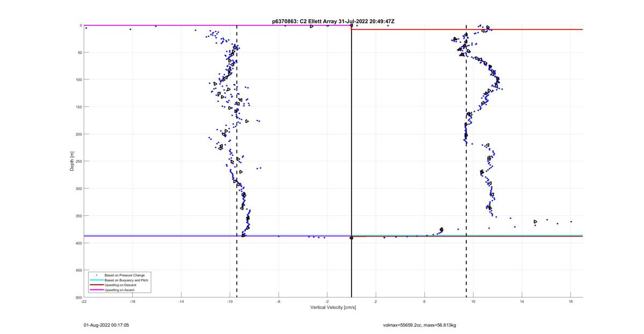The image size is (644, 334).
Task: Click the y-axis tick label '350'
Action: [78, 216]
